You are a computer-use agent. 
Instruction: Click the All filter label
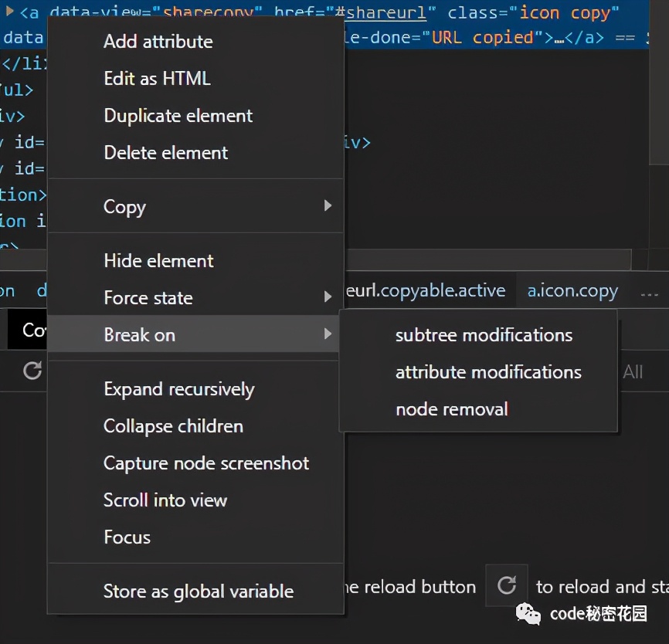tap(633, 371)
